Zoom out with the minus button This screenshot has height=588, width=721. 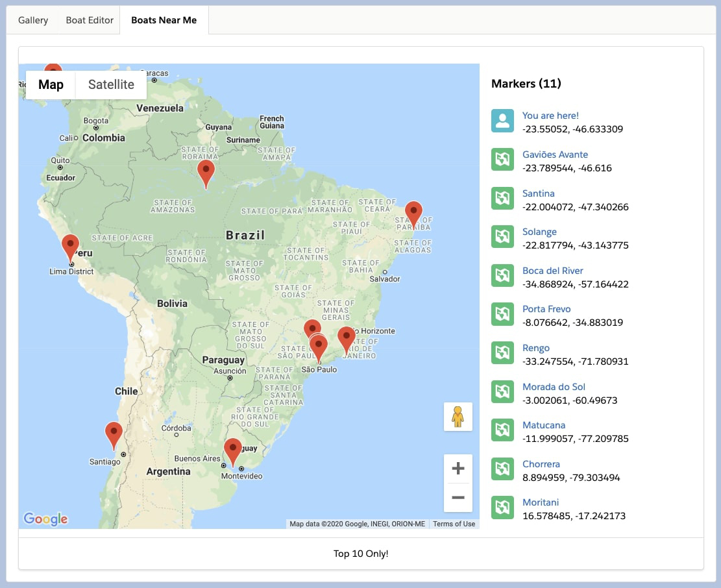458,497
